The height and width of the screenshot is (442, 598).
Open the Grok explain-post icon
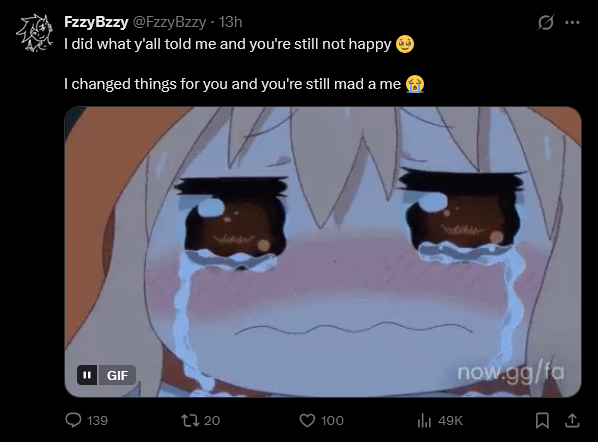point(545,23)
